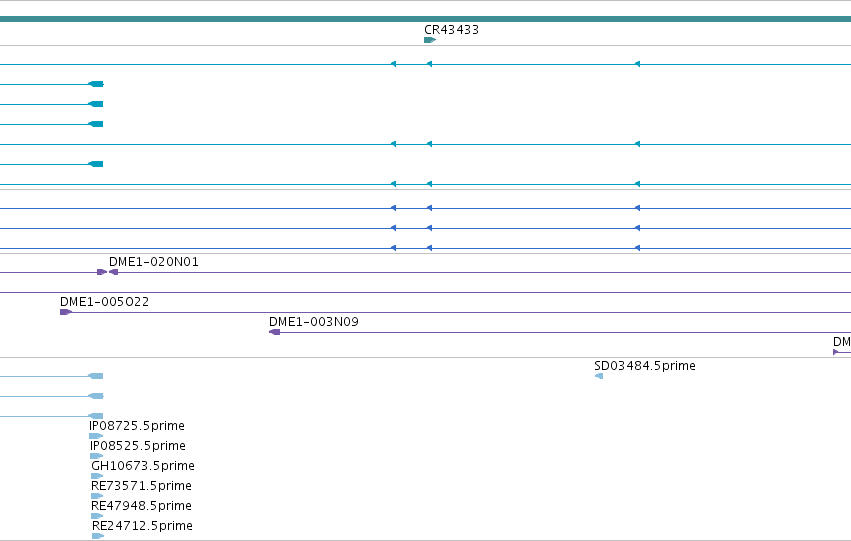Click the DME1-005O22 start arrow glyph
Screen dimensions: 851x541
(x=66, y=312)
